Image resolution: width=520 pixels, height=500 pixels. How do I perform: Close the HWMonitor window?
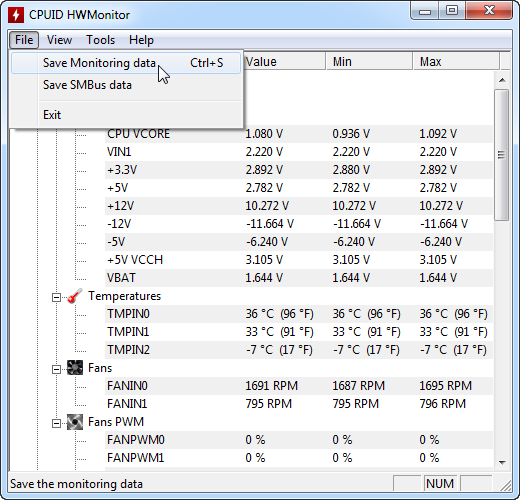(x=489, y=11)
